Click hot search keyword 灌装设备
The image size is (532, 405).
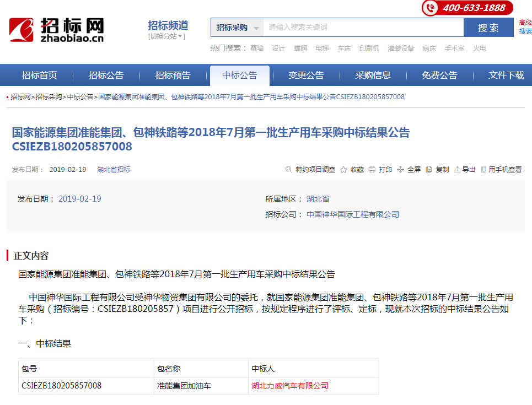tap(401, 48)
